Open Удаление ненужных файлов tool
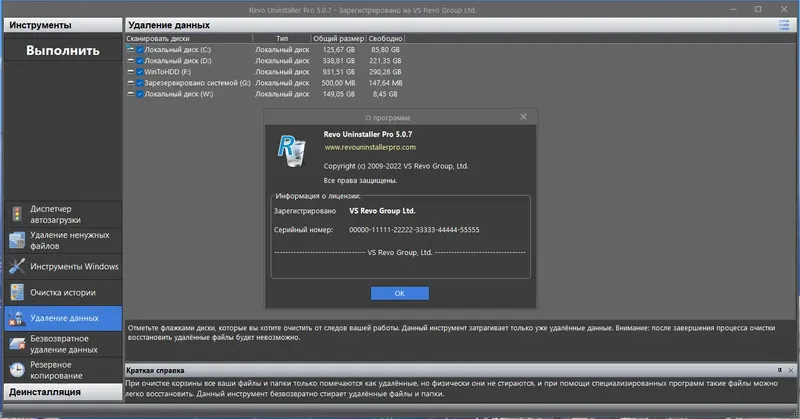Viewport: 800px width, 419px height. coord(63,240)
